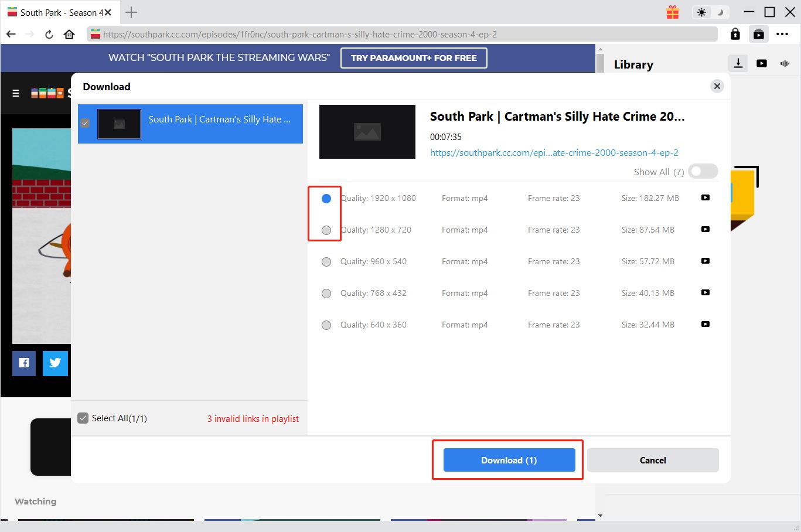
Task: Enable the Show All (7) toggle
Action: [703, 171]
